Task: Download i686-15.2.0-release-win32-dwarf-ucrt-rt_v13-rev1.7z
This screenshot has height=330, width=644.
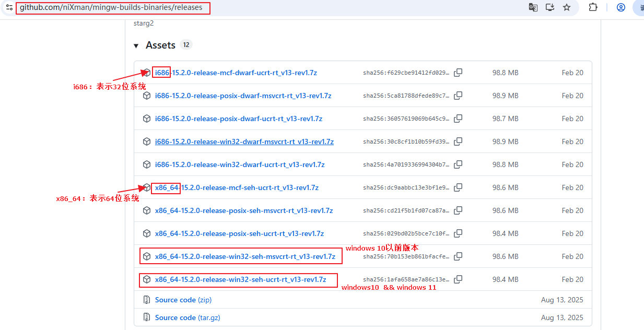Action: pyautogui.click(x=240, y=164)
